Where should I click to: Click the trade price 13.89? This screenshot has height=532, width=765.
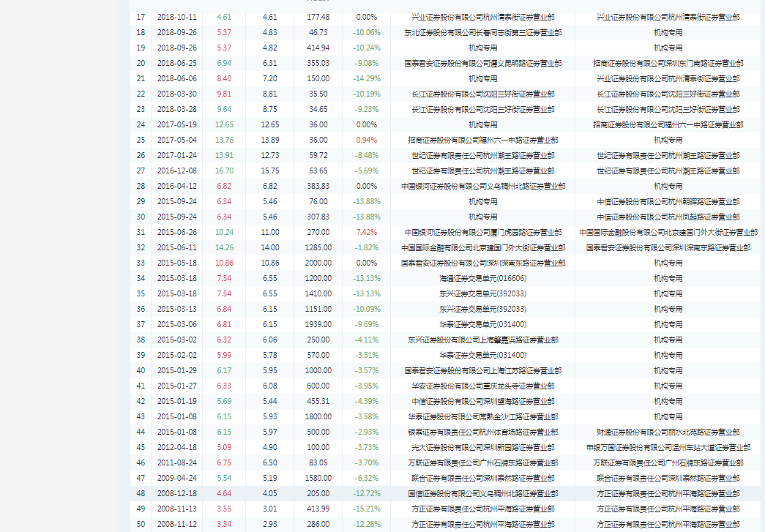[x=270, y=140]
